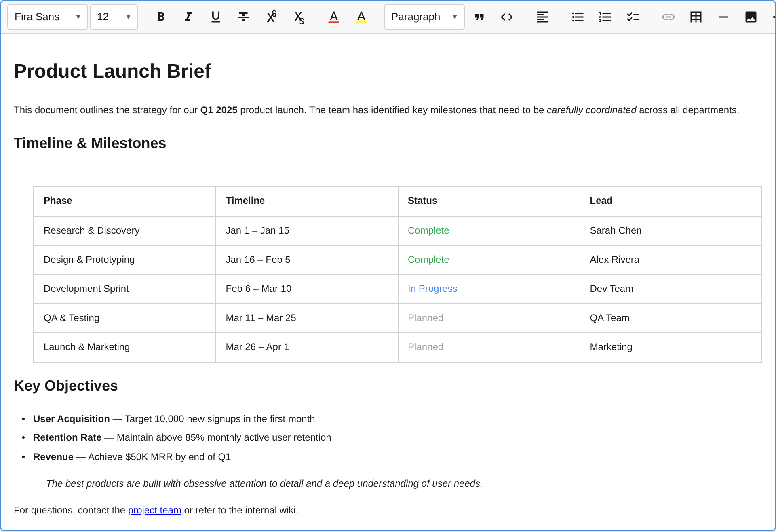Apply strikethrough to text
The height and width of the screenshot is (532, 776).
click(243, 17)
